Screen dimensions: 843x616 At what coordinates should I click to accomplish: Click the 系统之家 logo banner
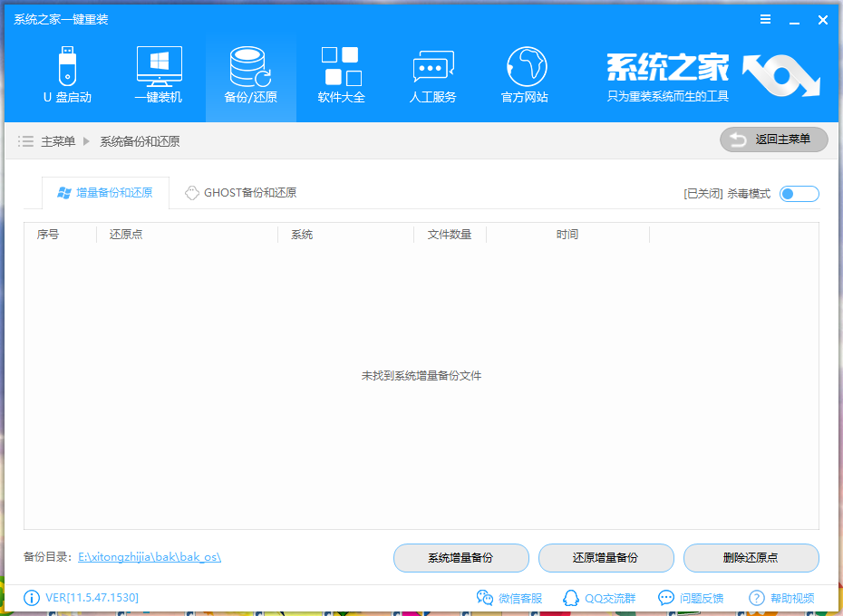(x=712, y=75)
